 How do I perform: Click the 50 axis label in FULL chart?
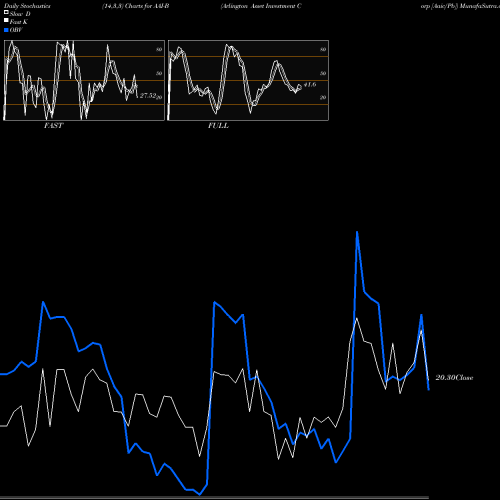pos(323,73)
